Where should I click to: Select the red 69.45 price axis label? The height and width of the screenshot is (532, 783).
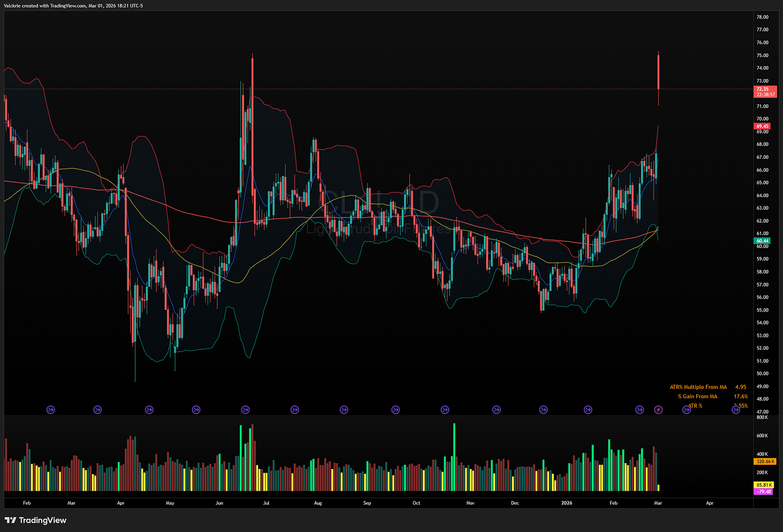763,126
